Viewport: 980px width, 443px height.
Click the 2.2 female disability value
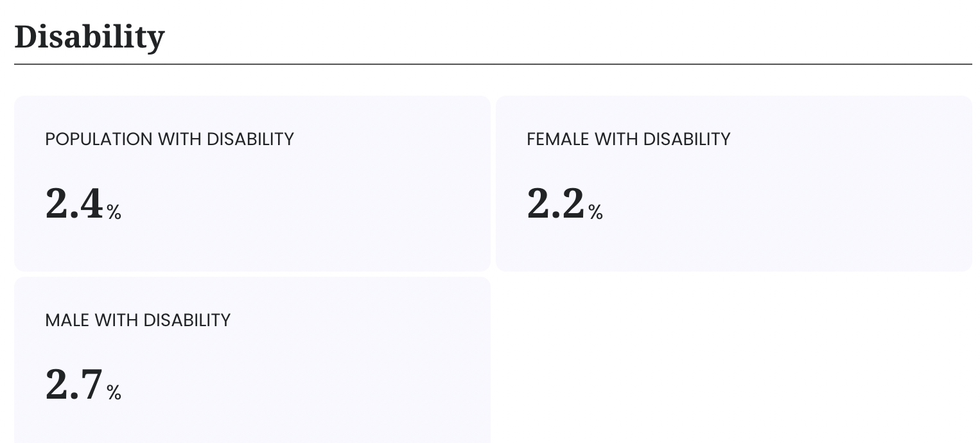pyautogui.click(x=556, y=204)
